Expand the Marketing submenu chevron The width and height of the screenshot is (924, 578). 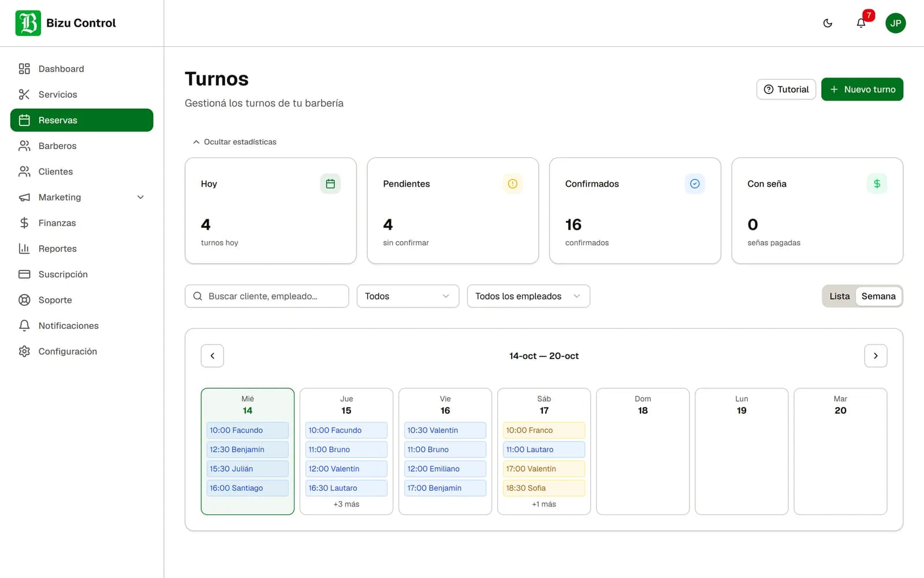pyautogui.click(x=140, y=197)
